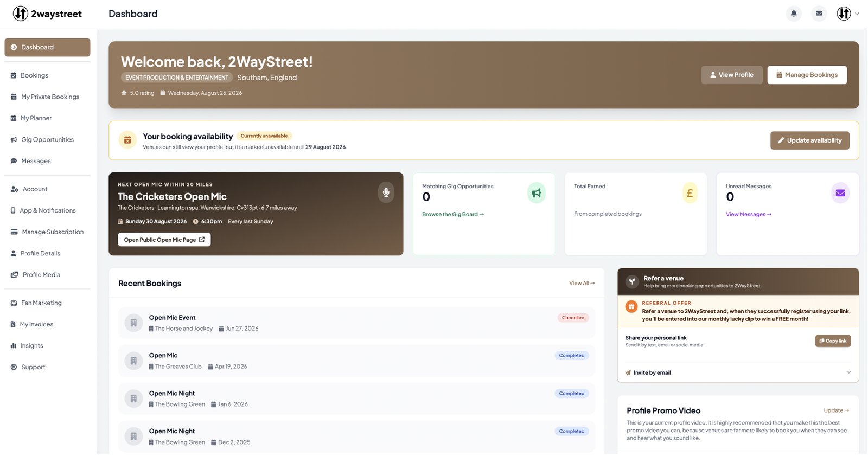Click the Event Production & Entertainment tag
The height and width of the screenshot is (456, 868).
[x=177, y=78]
